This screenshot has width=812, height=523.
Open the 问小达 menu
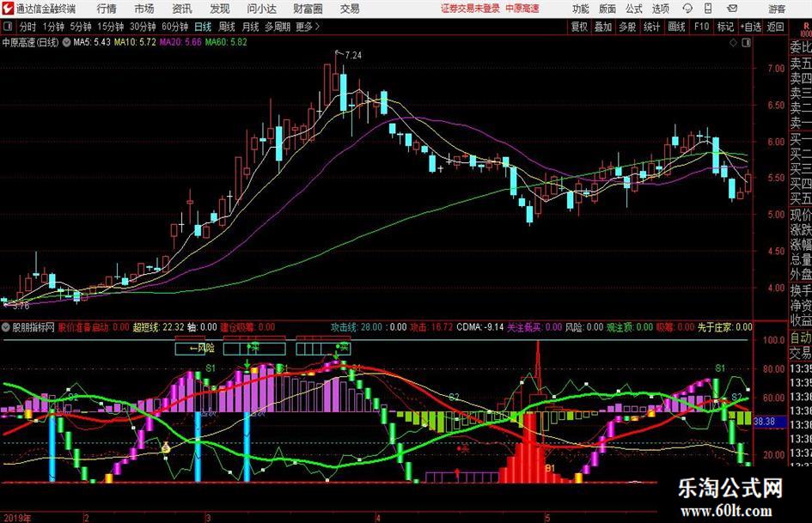pos(261,9)
